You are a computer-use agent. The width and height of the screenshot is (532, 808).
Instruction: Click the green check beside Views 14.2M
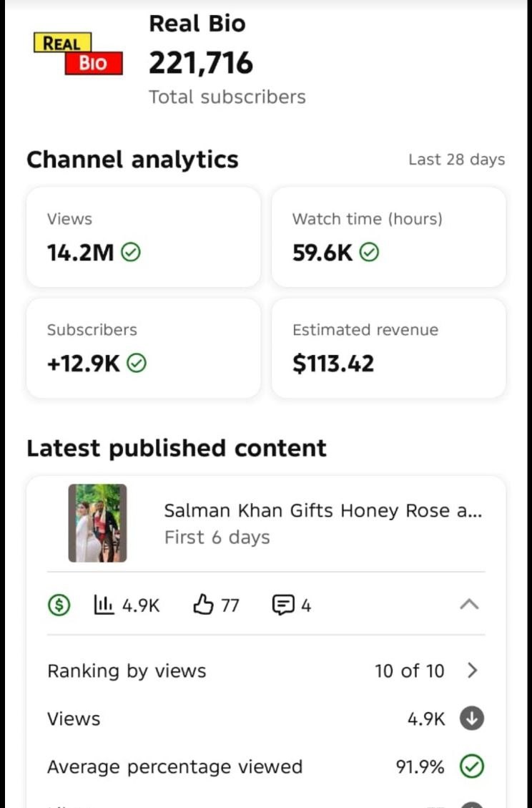131,253
